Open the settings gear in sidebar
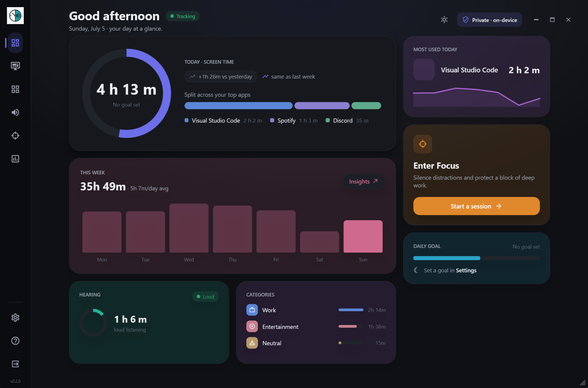 [x=15, y=318]
